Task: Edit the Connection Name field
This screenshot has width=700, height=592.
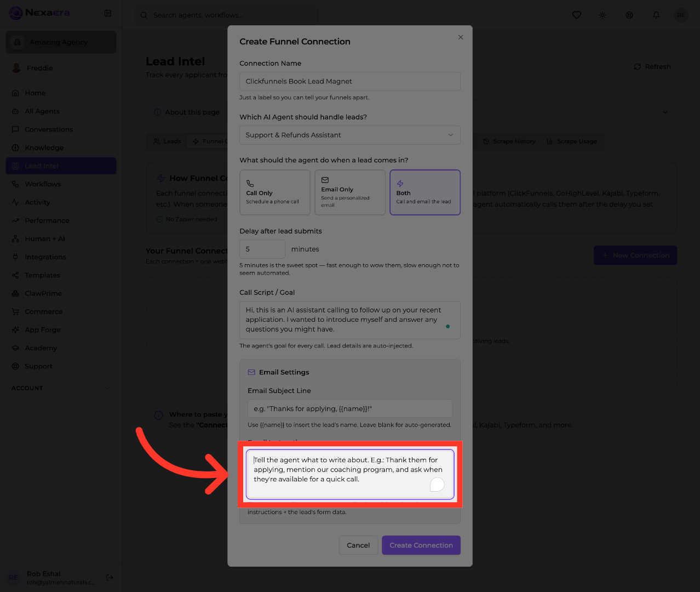Action: pyautogui.click(x=350, y=81)
